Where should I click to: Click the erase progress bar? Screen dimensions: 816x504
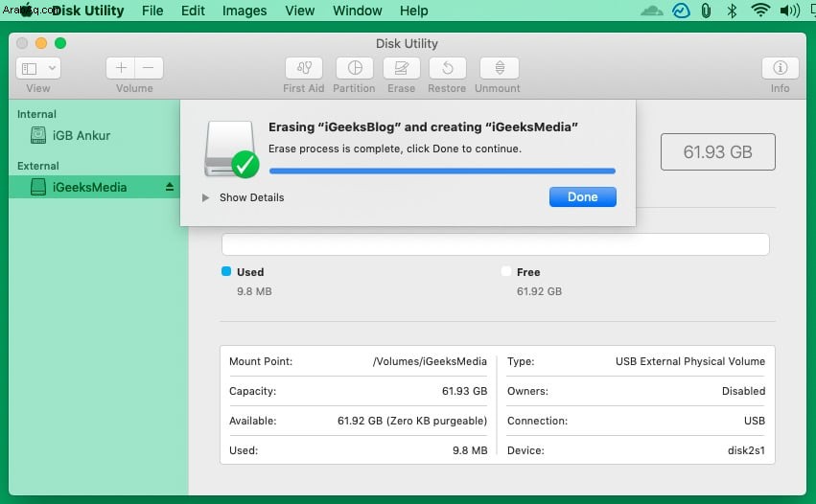pos(442,171)
